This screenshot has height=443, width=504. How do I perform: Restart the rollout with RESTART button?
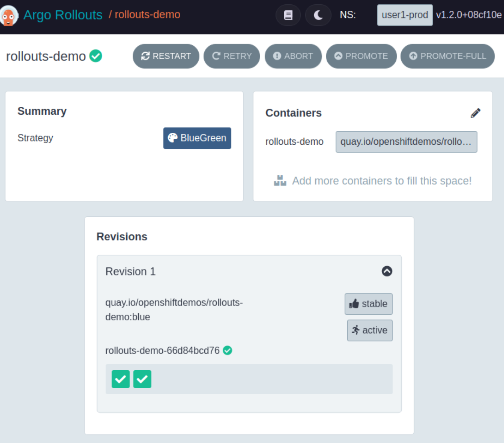click(x=166, y=56)
